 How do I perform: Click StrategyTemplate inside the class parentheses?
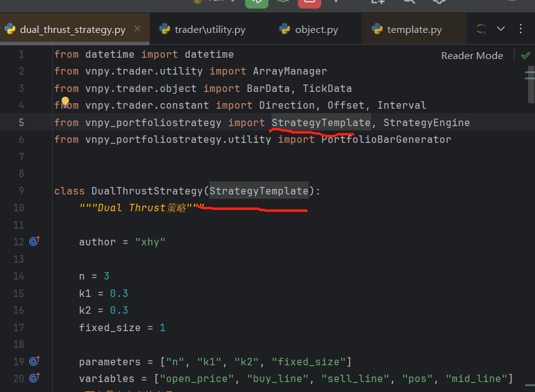pyautogui.click(x=259, y=191)
